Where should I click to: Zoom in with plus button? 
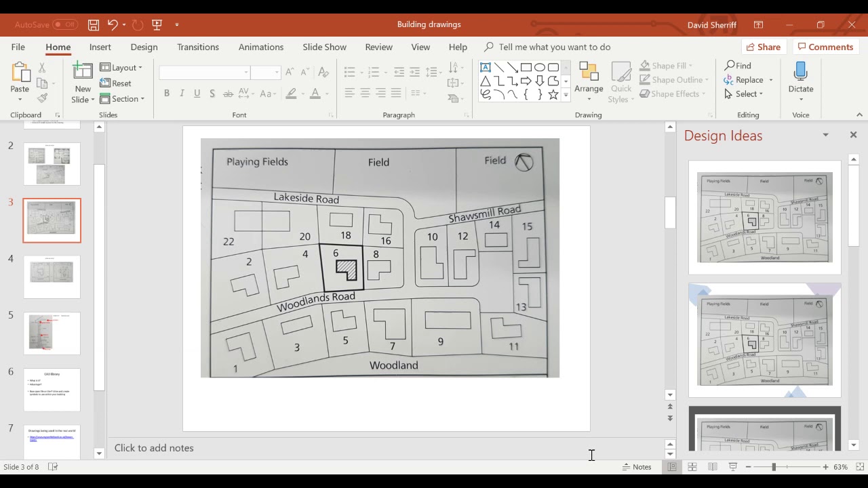(825, 467)
